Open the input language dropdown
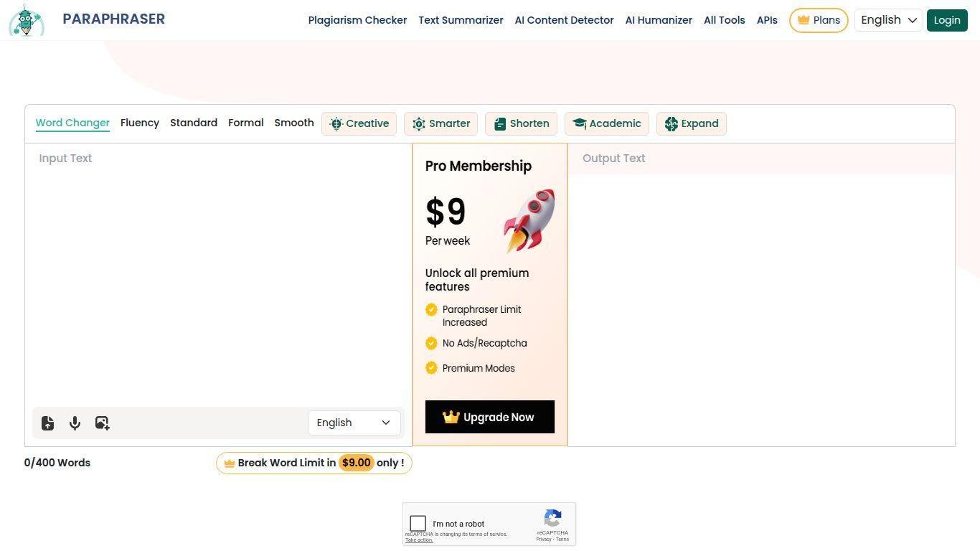 tap(354, 423)
